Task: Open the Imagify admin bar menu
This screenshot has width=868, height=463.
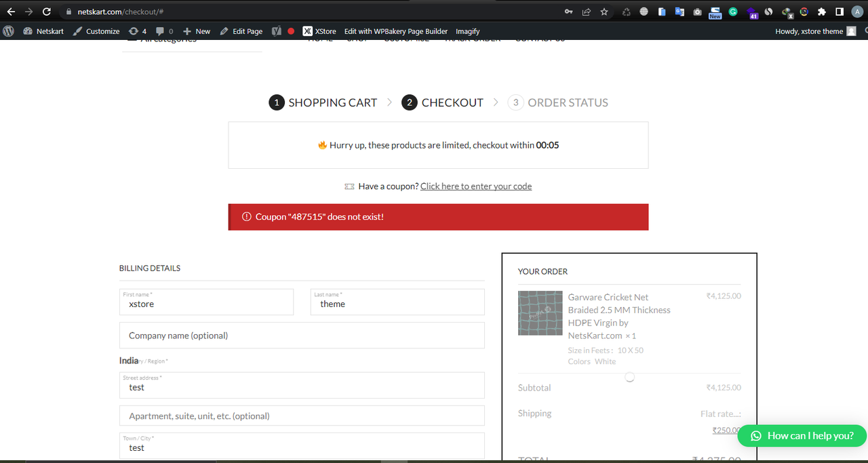Action: [468, 31]
